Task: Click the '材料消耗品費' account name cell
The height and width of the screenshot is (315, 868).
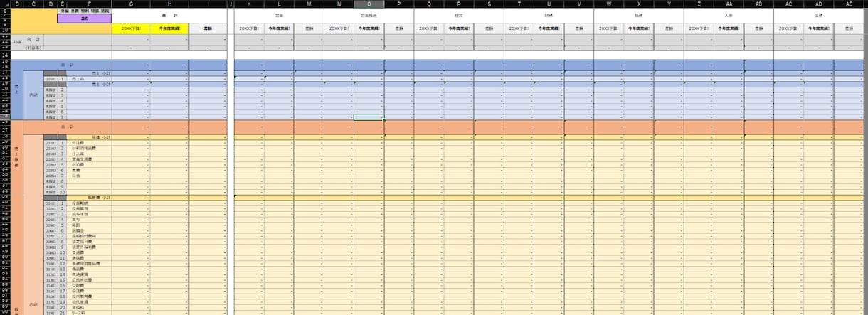Action: coord(89,149)
